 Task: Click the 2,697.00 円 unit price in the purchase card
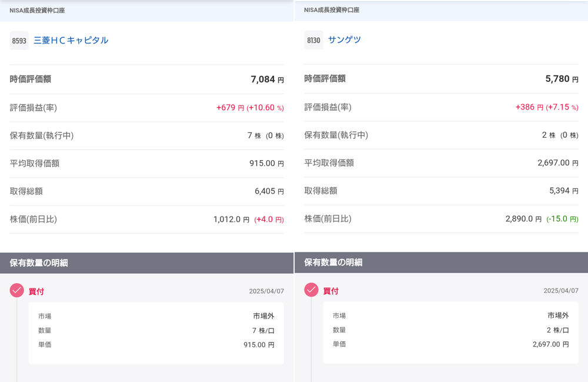550,344
